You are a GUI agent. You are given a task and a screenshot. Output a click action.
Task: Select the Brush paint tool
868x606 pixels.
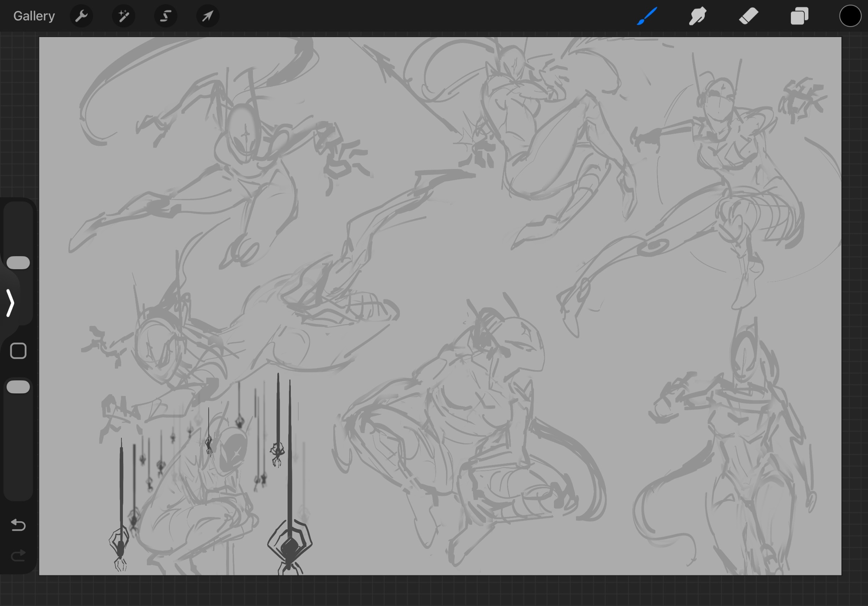(x=647, y=16)
